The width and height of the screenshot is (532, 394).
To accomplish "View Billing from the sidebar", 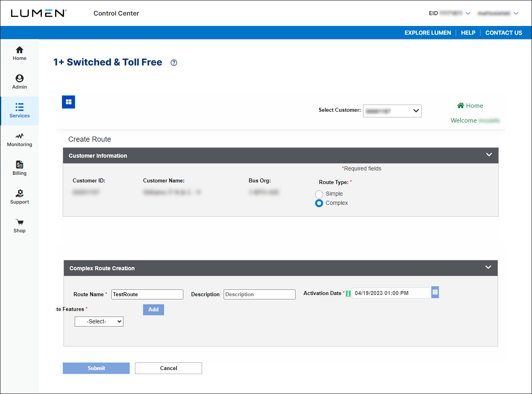I will (19, 168).
